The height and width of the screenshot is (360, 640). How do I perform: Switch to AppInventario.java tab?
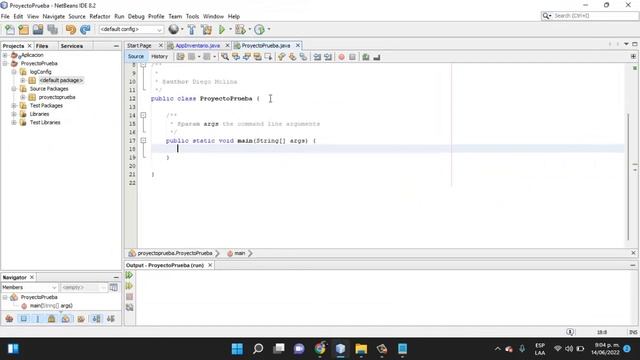pos(198,46)
